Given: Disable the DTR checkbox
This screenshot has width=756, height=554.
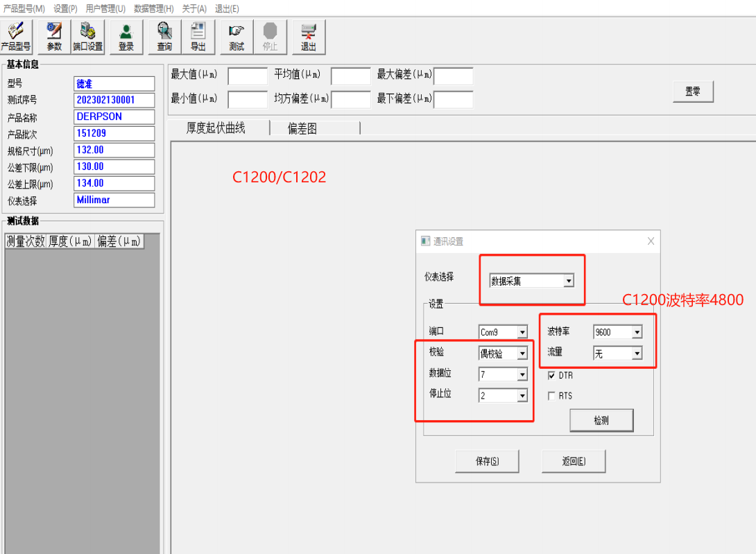Looking at the screenshot, I should click(x=552, y=376).
